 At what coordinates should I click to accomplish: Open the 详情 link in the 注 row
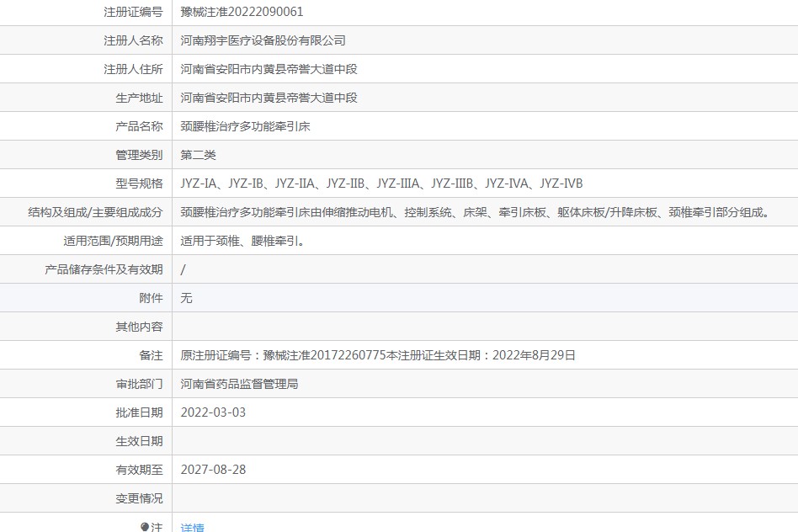coord(193,528)
